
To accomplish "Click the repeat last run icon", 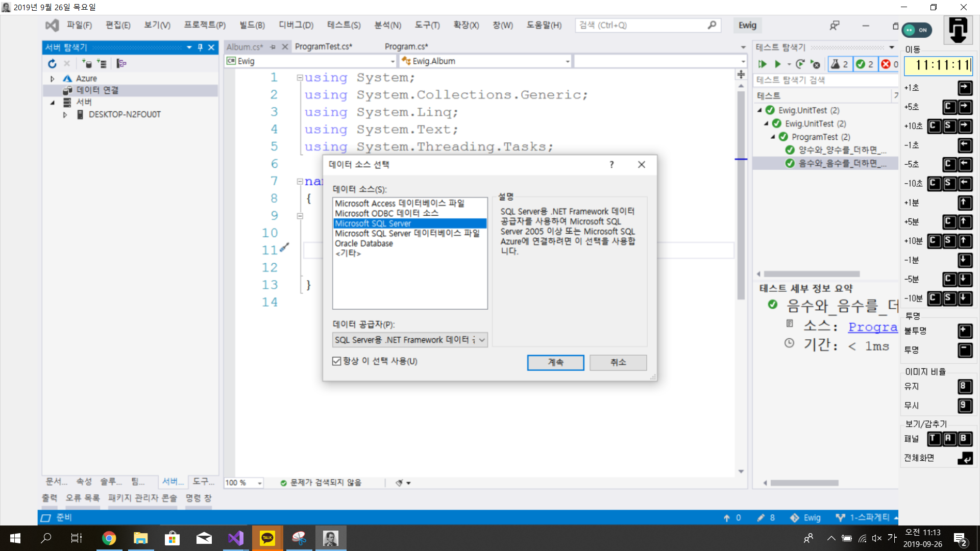I will coord(800,64).
